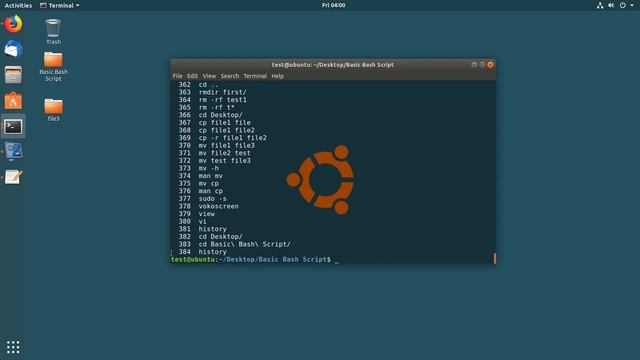Image resolution: width=640 pixels, height=360 pixels.
Task: Launch Thunderbird mail from the dock
Action: click(13, 49)
